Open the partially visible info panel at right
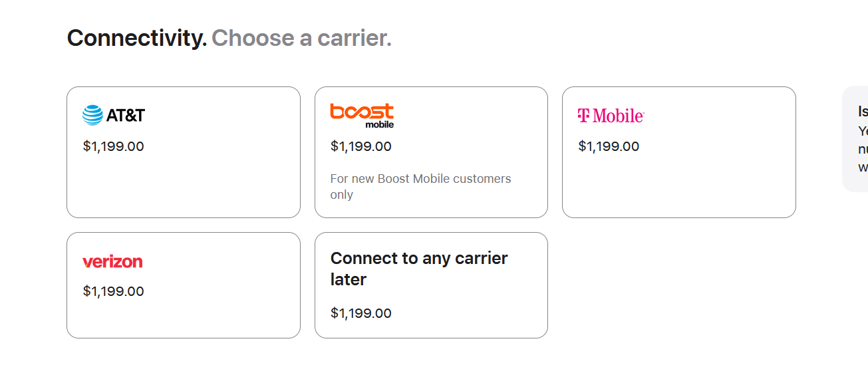 [856, 139]
